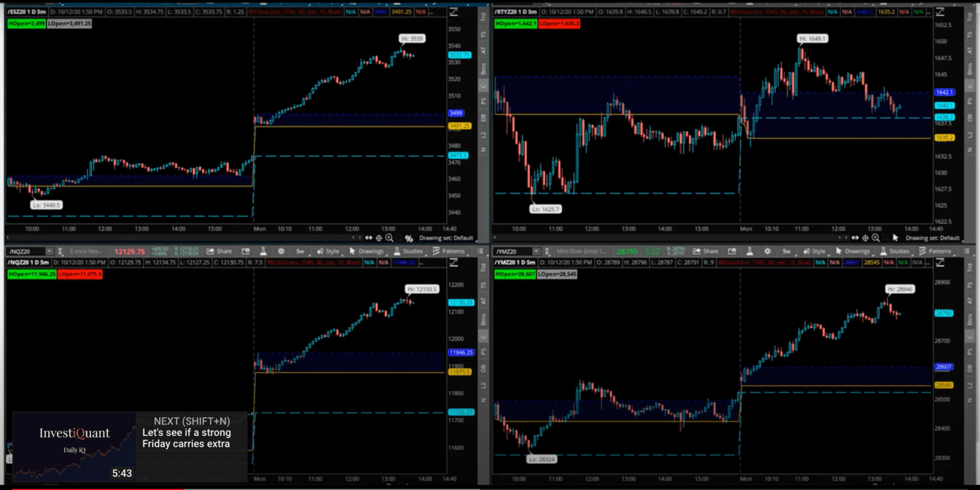Toggle the PS sidebar tab beside ESZ20 chart

coord(483,101)
